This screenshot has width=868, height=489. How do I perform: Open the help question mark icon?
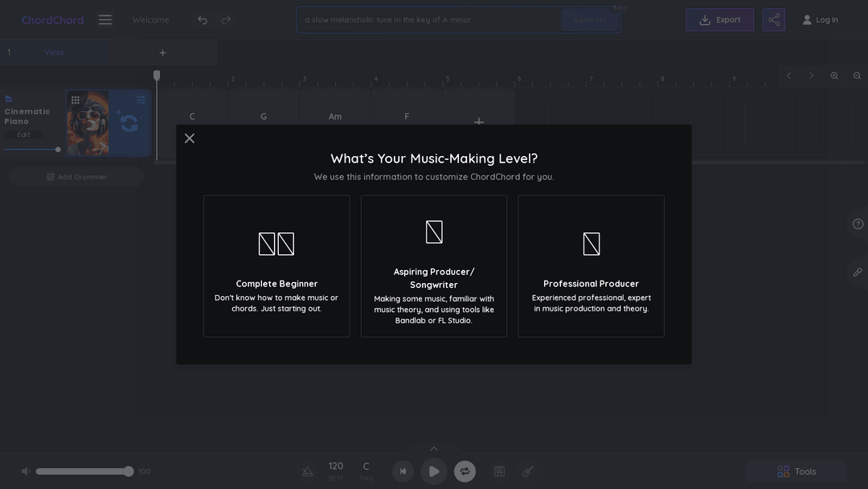pos(858,224)
